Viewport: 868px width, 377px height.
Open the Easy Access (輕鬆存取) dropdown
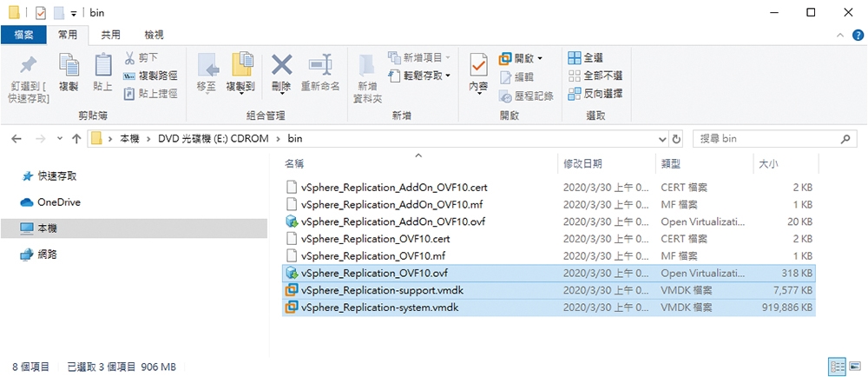pos(419,76)
